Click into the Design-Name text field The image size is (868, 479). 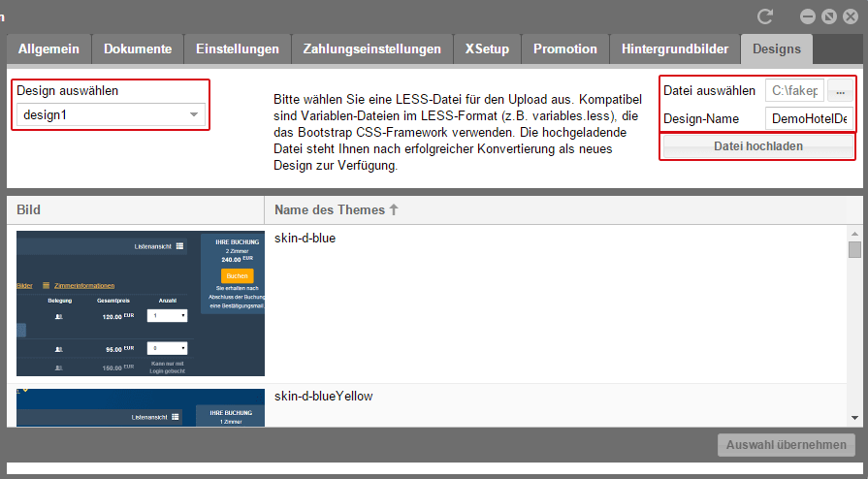pos(808,118)
